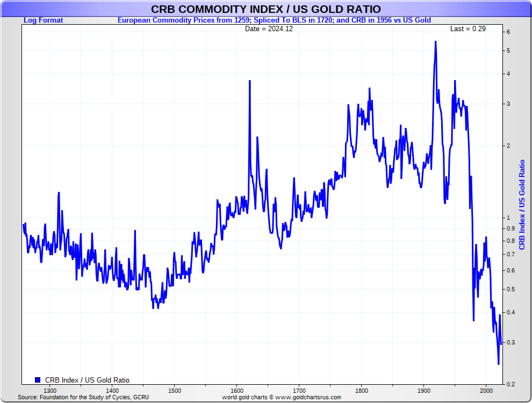This screenshot has width=532, height=403.
Task: Click the x-axis label 1400
Action: click(x=112, y=391)
